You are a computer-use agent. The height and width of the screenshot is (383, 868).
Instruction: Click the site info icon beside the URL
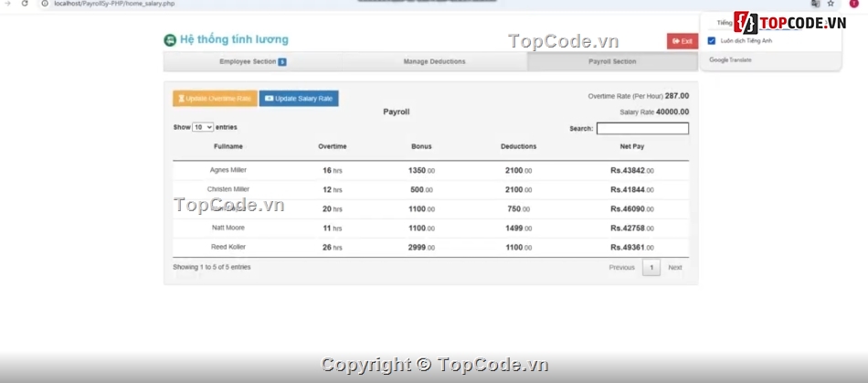pos(46,4)
